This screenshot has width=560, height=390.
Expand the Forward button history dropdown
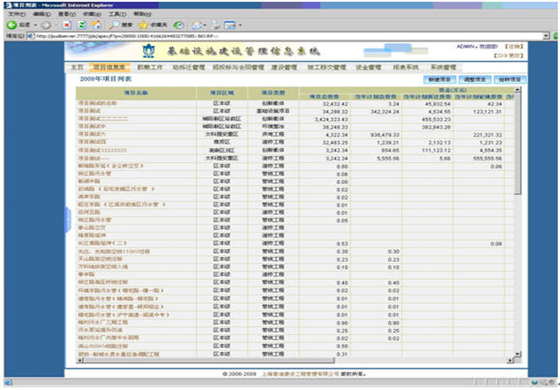click(x=55, y=25)
